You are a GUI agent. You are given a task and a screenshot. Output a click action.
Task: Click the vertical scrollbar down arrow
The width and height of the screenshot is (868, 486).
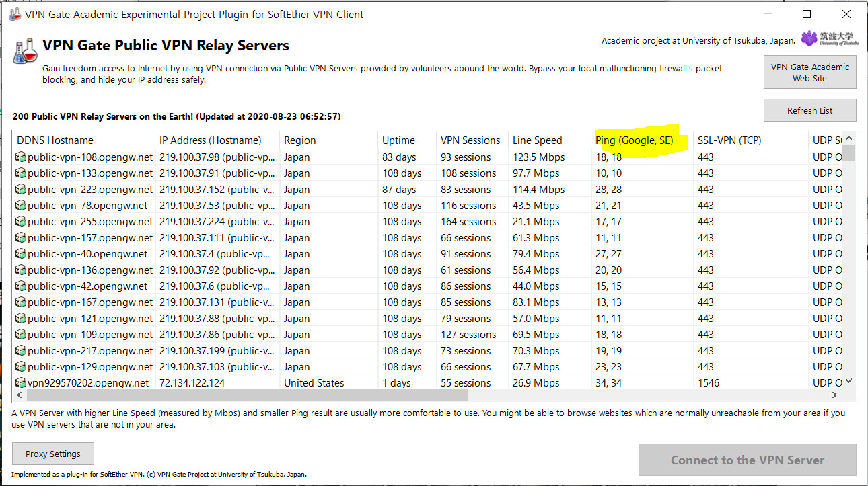coord(849,381)
